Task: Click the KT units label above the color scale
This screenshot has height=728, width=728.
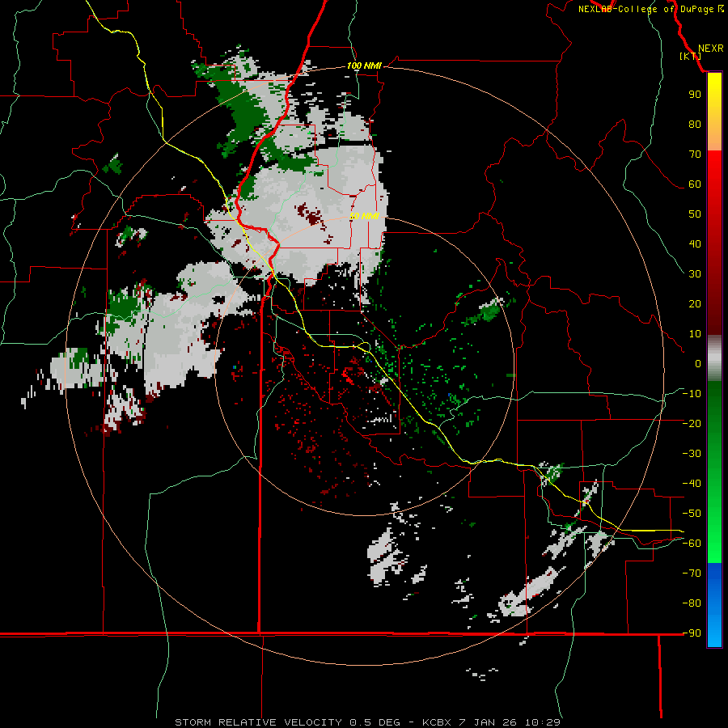Action: point(691,56)
